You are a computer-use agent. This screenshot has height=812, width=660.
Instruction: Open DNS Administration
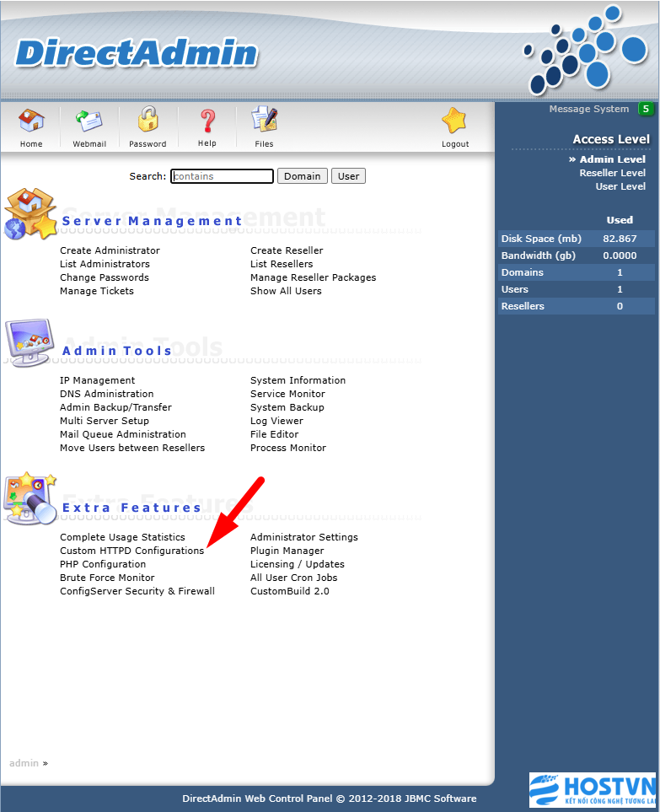pos(107,394)
